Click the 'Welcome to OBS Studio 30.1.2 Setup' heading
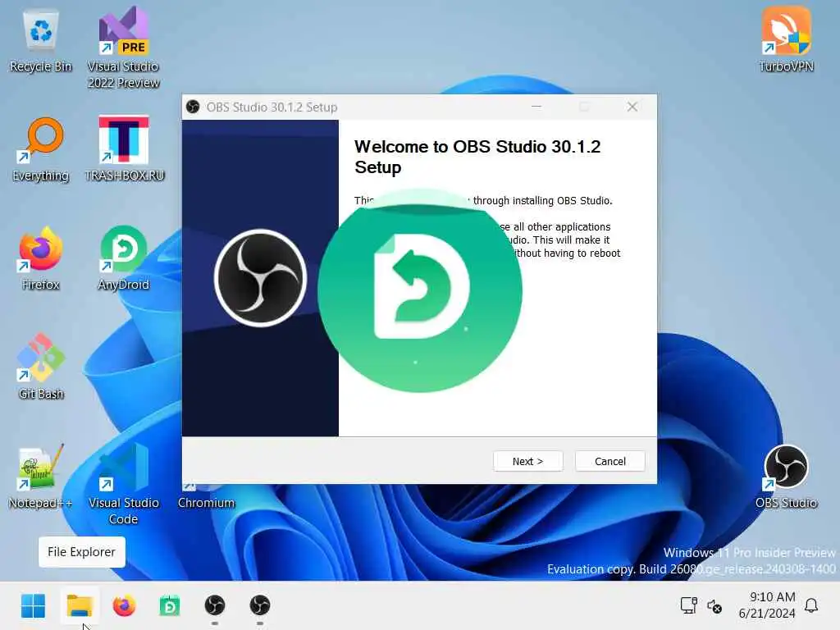 [x=477, y=157]
